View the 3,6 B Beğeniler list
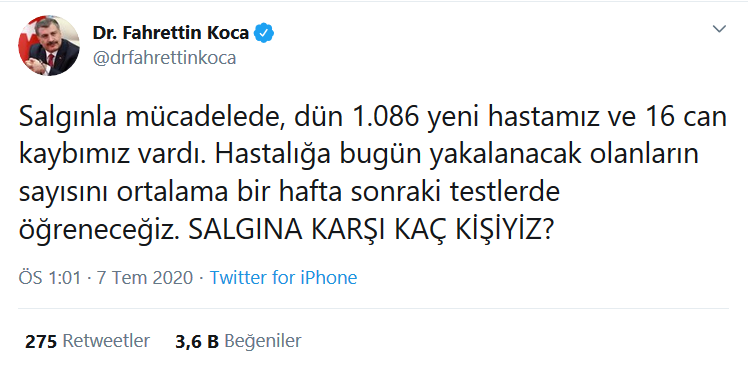The image size is (748, 369). tap(238, 341)
